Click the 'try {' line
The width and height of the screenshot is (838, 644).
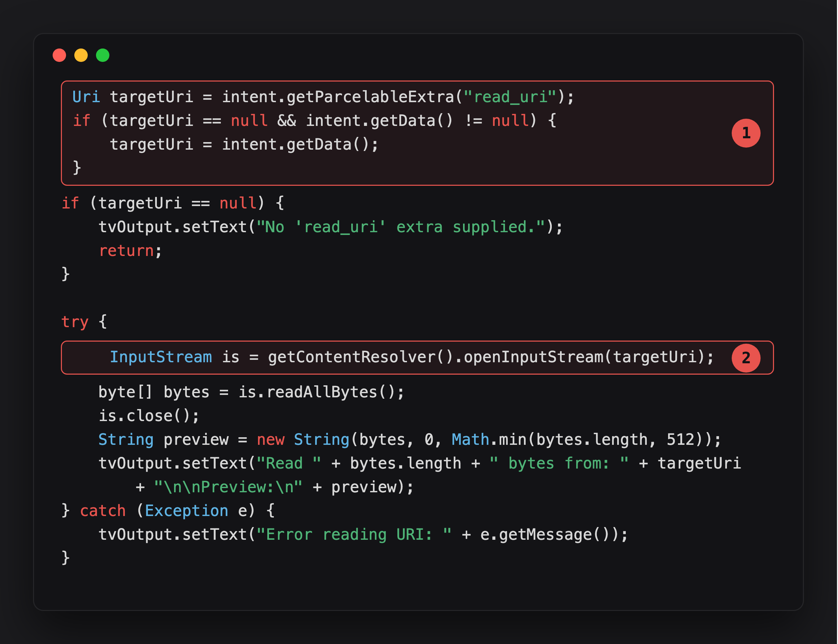pos(84,322)
